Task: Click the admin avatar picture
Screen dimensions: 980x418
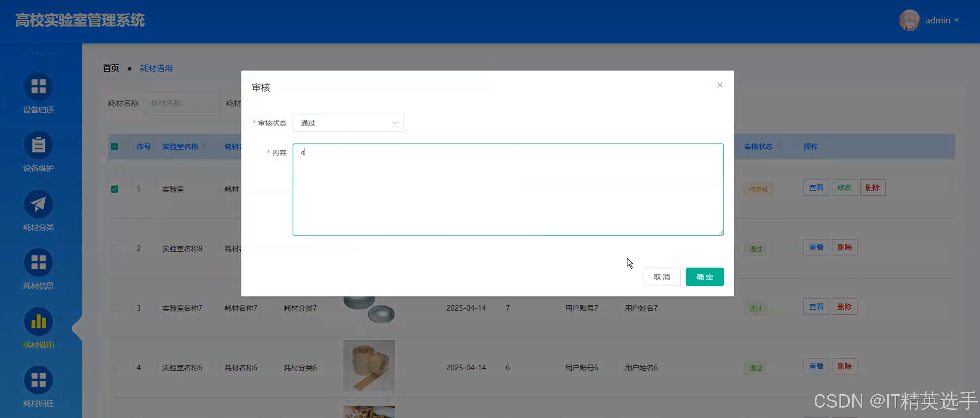Action: click(x=909, y=20)
